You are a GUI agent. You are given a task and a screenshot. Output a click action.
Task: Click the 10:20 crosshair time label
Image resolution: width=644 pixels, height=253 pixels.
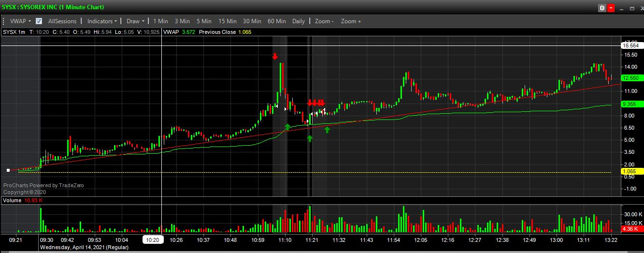tap(153, 239)
